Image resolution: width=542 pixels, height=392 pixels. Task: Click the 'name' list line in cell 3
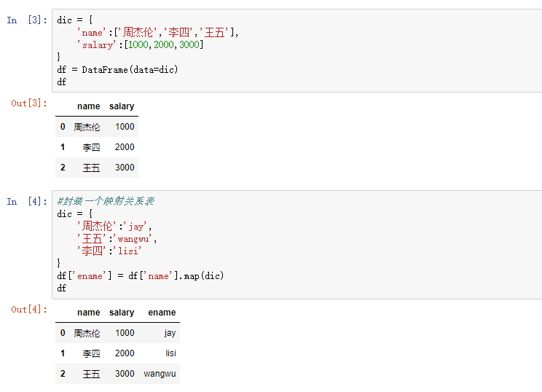pos(157,33)
